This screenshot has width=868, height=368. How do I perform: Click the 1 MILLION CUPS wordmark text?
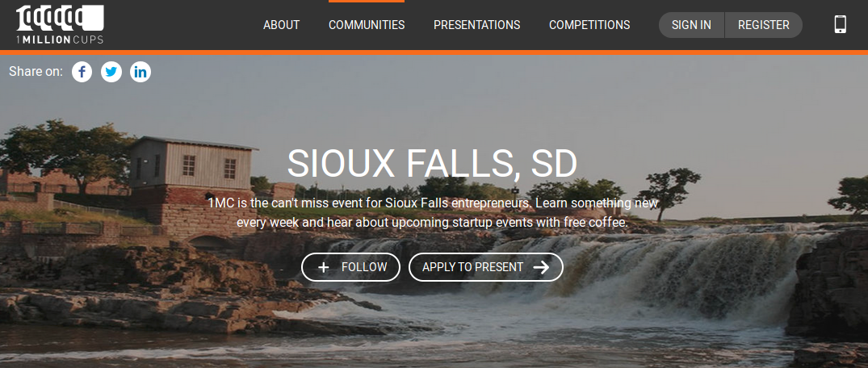pyautogui.click(x=60, y=40)
